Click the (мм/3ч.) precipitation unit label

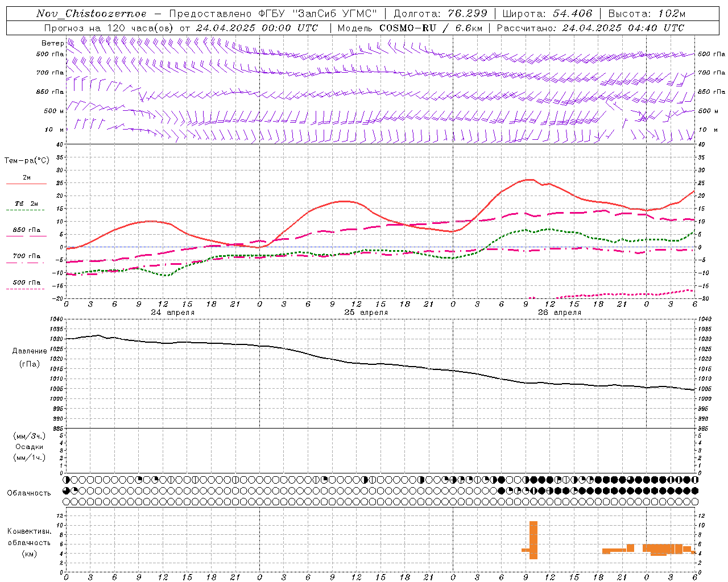point(30,436)
